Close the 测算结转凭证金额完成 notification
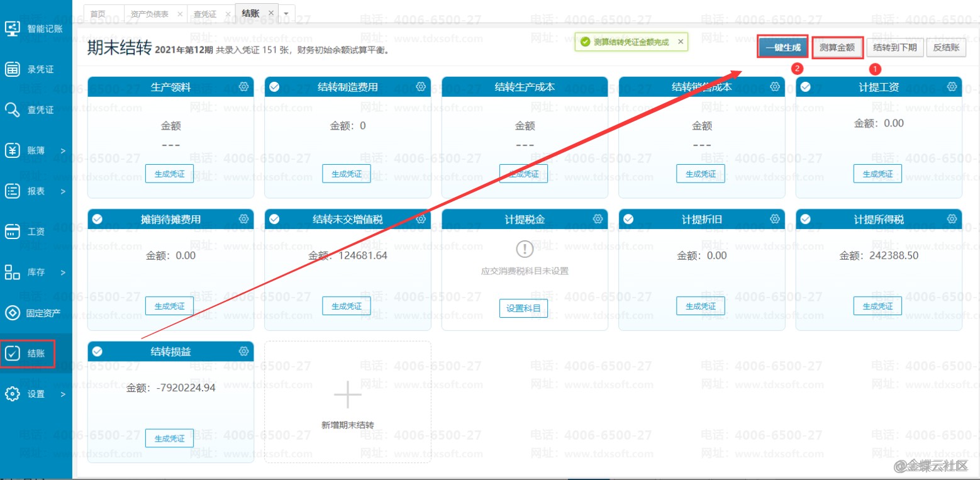 (x=681, y=42)
